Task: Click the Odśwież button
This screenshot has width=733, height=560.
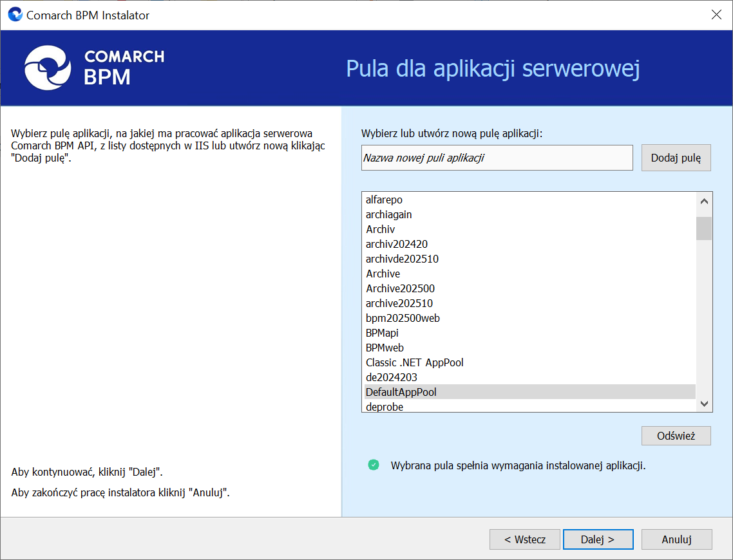Action: pyautogui.click(x=676, y=436)
